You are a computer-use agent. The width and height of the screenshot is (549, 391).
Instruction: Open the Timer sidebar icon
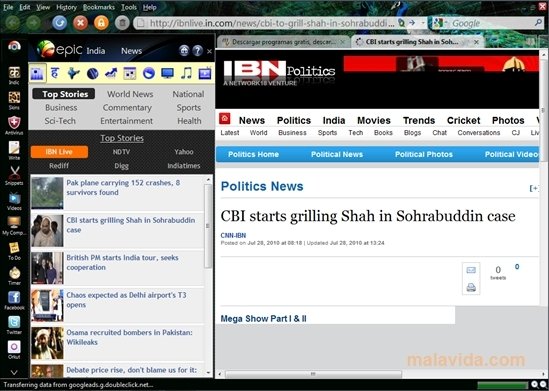coord(14,276)
